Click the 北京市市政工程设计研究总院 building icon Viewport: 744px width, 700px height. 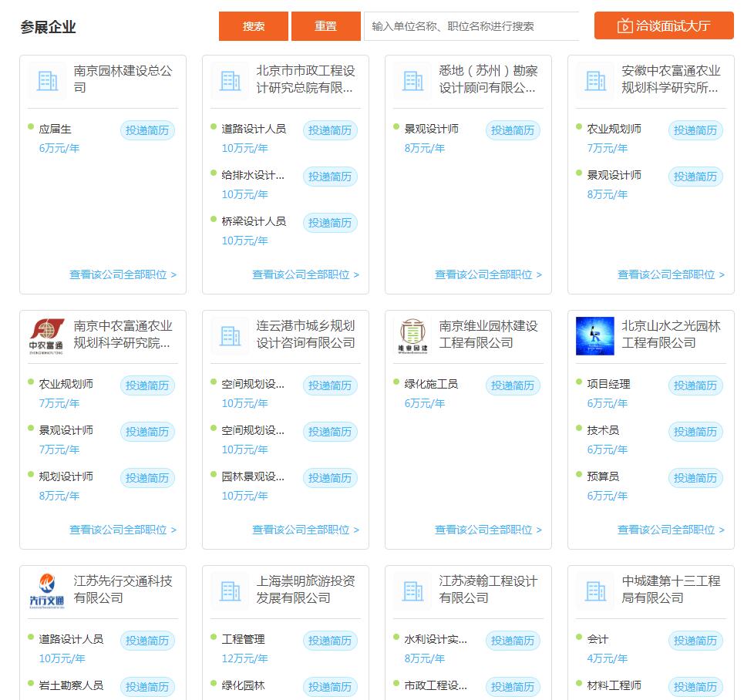click(230, 81)
